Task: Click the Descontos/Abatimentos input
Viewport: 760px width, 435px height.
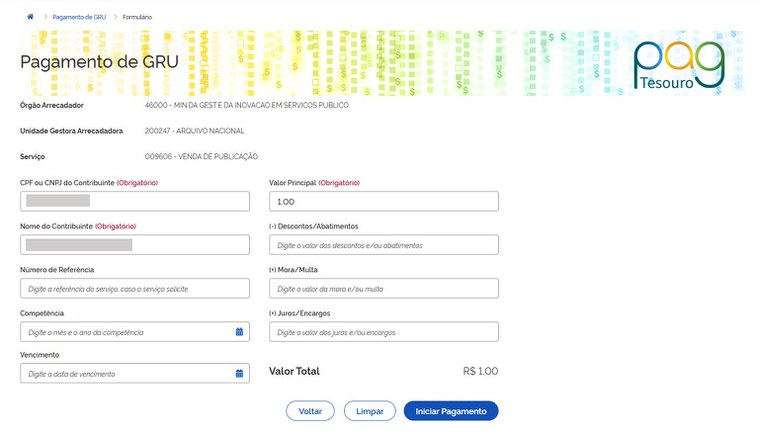Action: pos(383,245)
